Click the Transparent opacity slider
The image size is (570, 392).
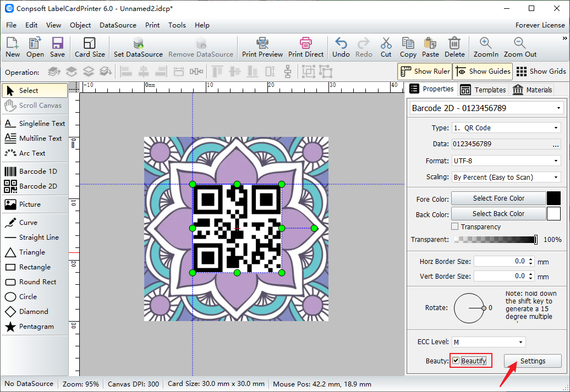495,239
